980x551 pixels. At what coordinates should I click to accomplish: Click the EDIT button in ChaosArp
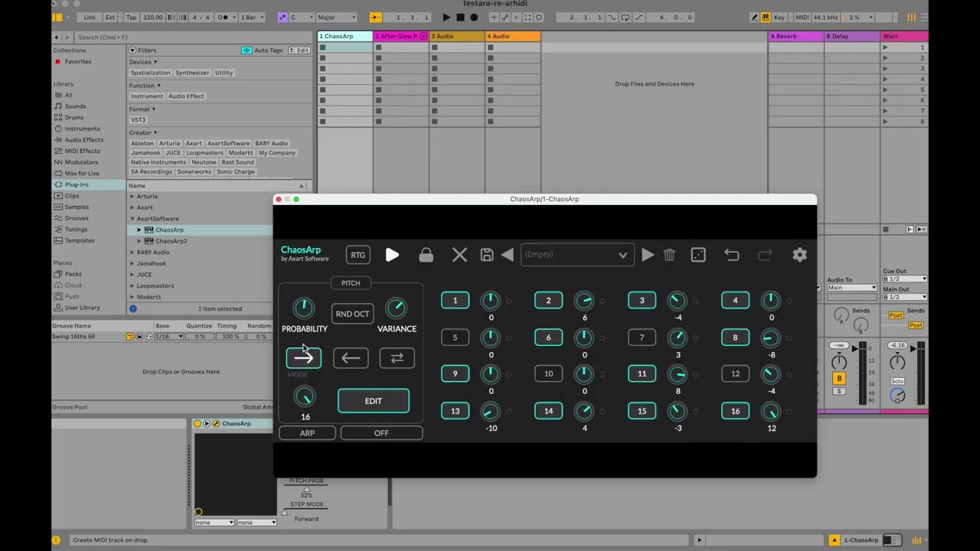coord(374,401)
